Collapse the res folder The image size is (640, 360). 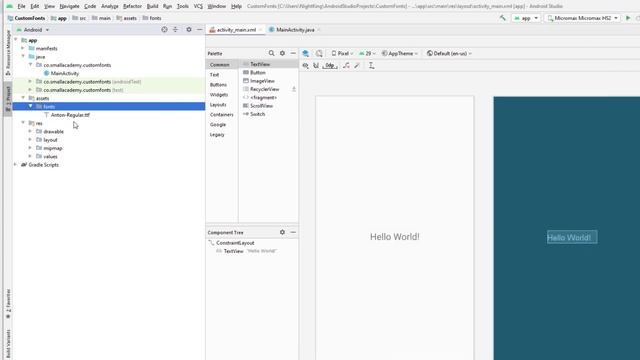(x=23, y=123)
